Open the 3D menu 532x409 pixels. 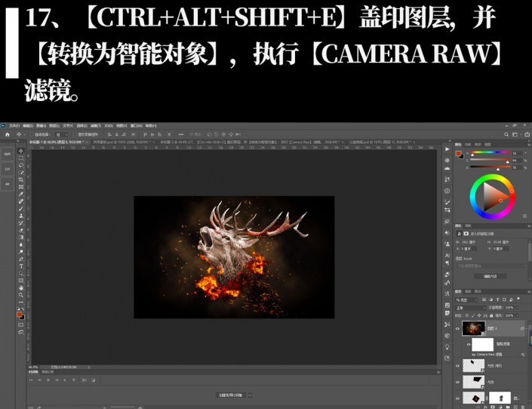(109, 125)
